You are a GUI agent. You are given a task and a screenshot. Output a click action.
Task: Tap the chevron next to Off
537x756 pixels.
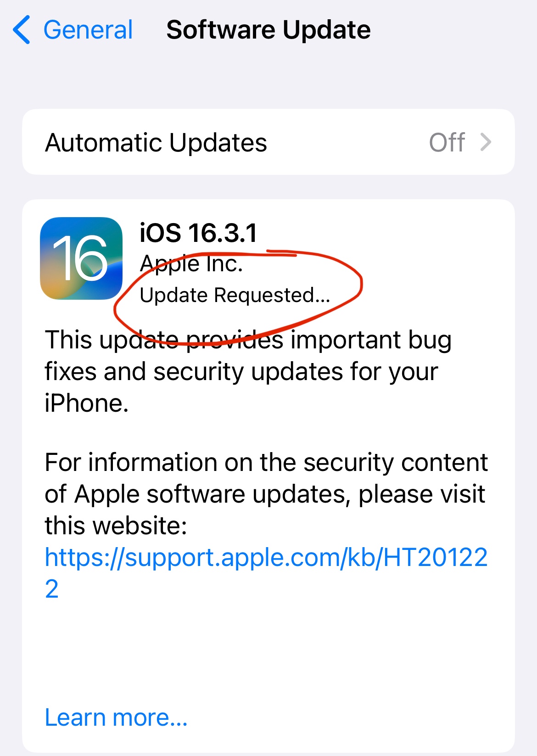click(486, 142)
